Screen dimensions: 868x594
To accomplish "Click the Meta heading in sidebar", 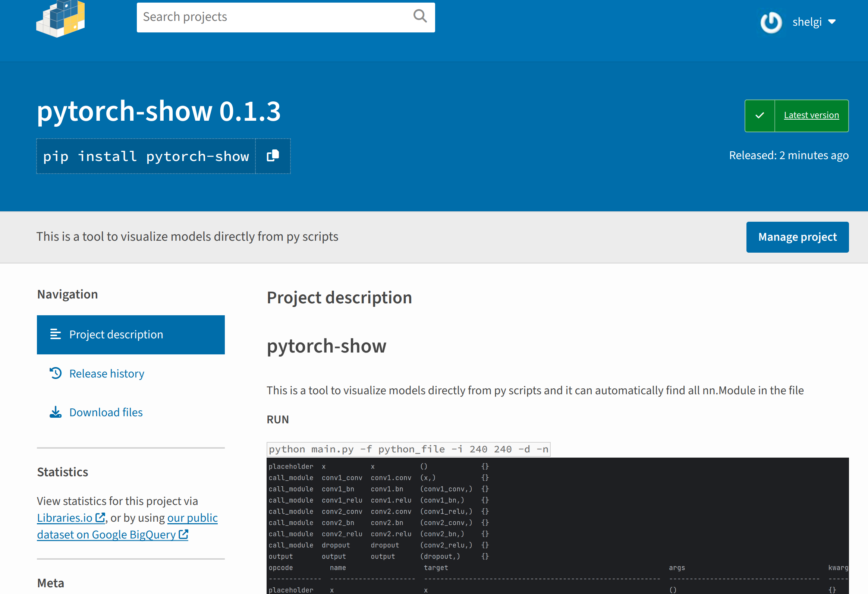I will coord(50,583).
